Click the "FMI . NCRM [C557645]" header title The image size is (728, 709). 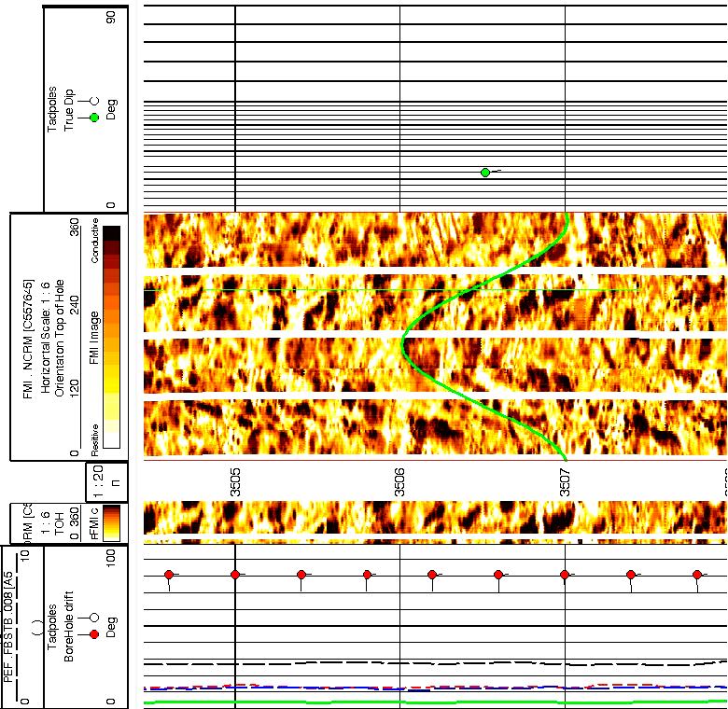pos(28,338)
